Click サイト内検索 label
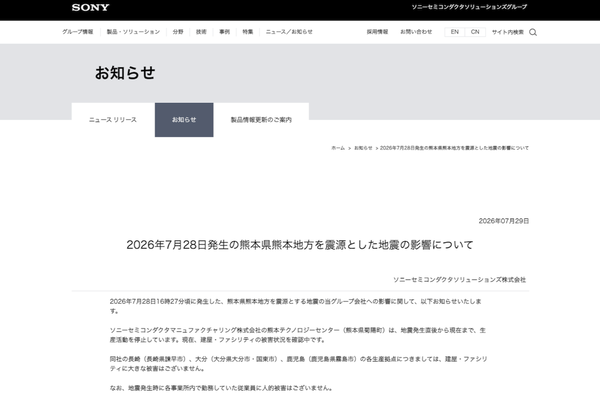The width and height of the screenshot is (600, 400). (x=508, y=32)
